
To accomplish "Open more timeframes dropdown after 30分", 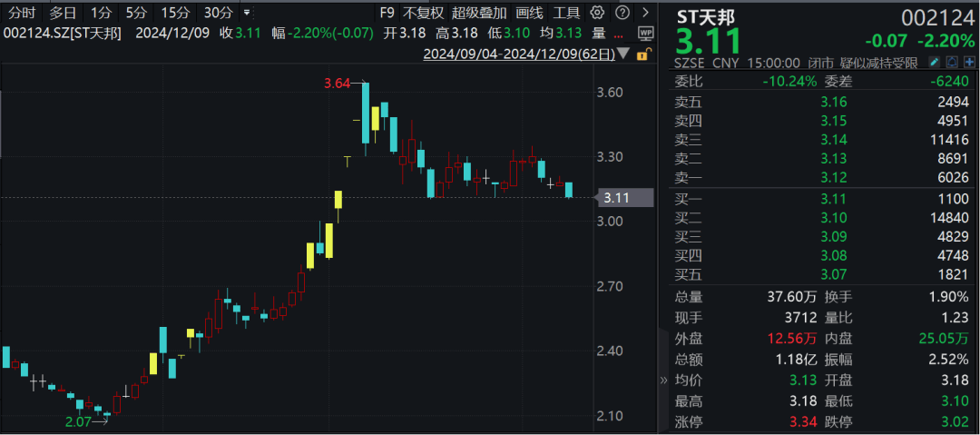I will (x=248, y=13).
